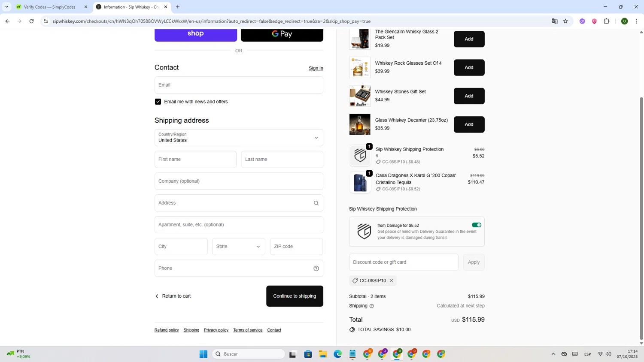Open the Extensions puzzle-piece menu
The height and width of the screenshot is (362, 644).
[607, 21]
